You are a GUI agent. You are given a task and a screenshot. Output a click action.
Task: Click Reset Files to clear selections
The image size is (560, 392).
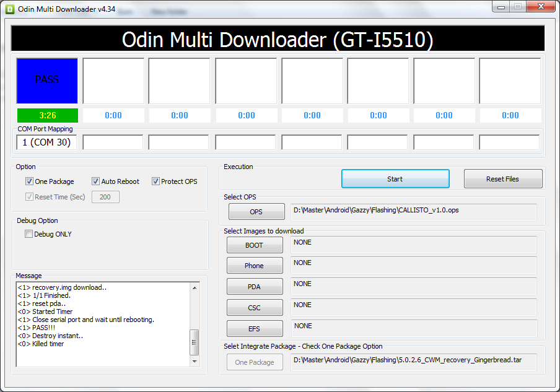point(502,178)
